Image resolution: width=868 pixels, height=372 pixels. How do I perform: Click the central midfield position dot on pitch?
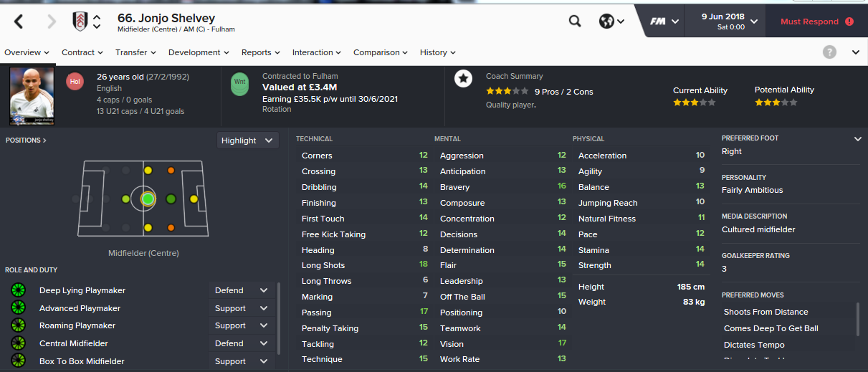click(x=148, y=199)
